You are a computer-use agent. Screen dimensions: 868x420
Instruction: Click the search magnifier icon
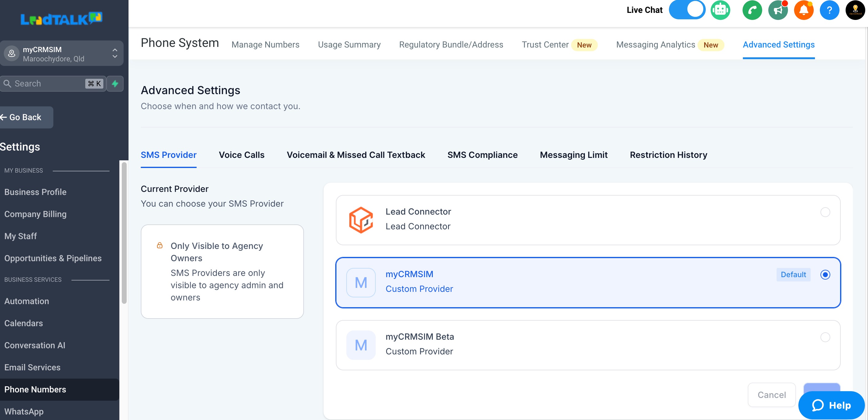pyautogui.click(x=7, y=83)
